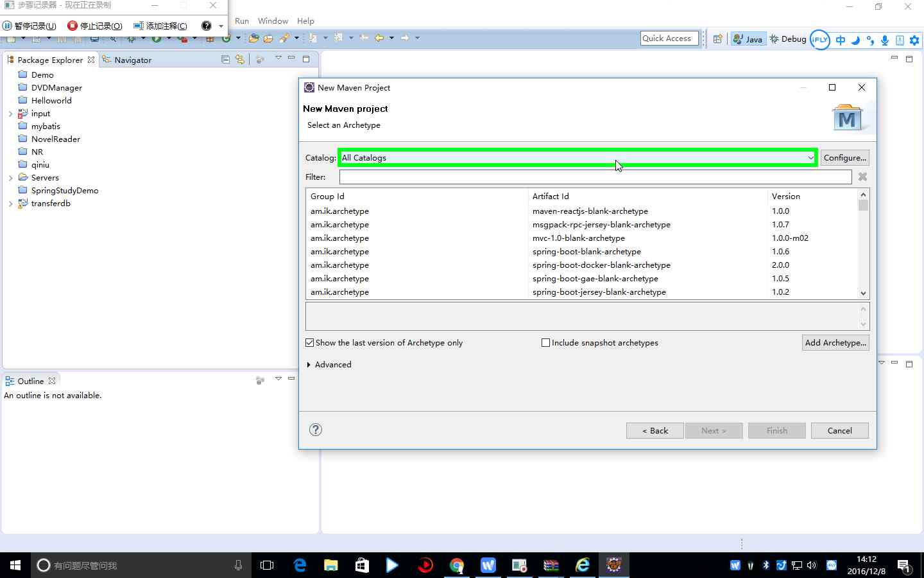The width and height of the screenshot is (924, 578).
Task: Expand the Advanced section
Action: pyautogui.click(x=329, y=365)
